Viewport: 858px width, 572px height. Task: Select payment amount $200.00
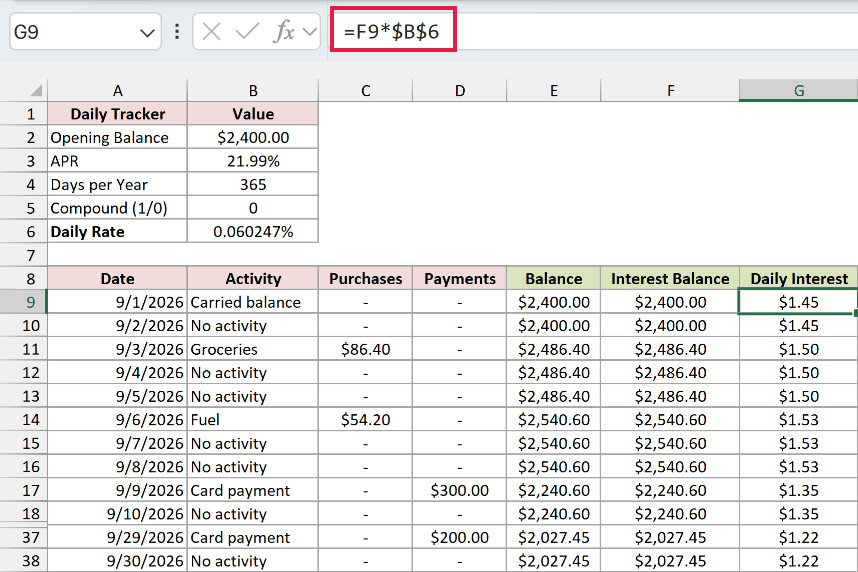point(460,538)
